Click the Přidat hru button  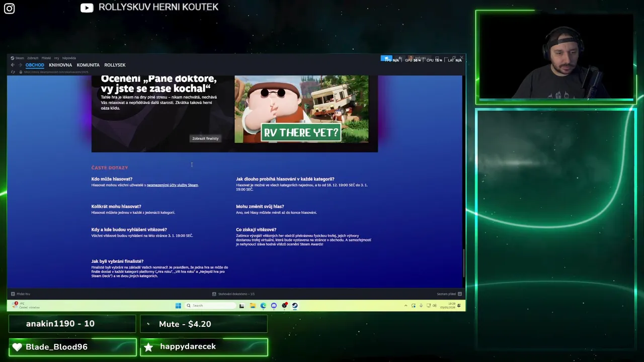tap(21, 294)
